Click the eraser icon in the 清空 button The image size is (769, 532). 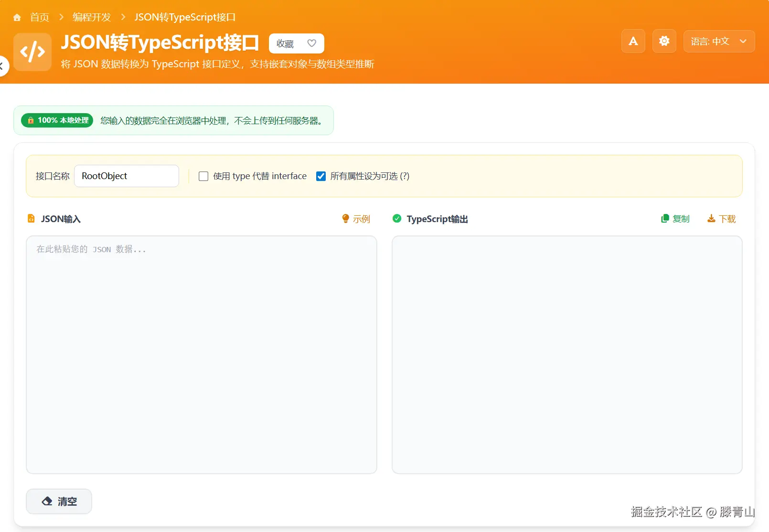click(47, 501)
